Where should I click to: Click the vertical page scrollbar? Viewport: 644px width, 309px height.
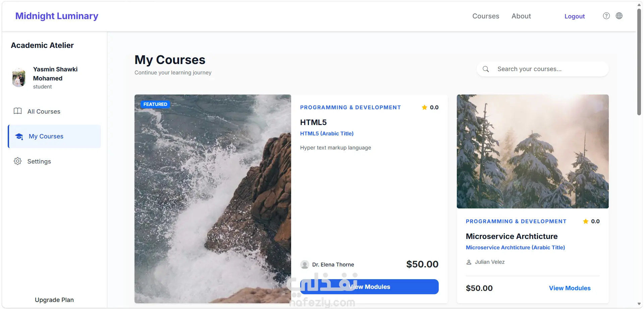pyautogui.click(x=639, y=62)
